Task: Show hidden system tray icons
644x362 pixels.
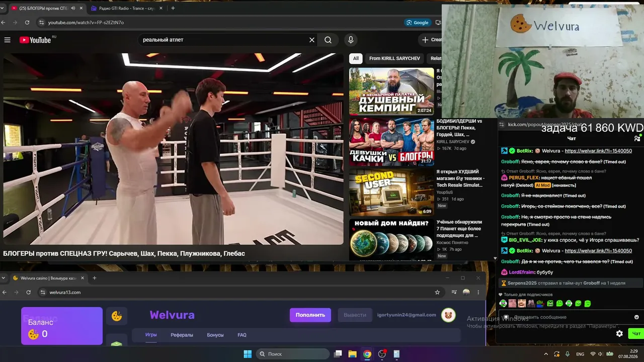Action: pos(546,354)
